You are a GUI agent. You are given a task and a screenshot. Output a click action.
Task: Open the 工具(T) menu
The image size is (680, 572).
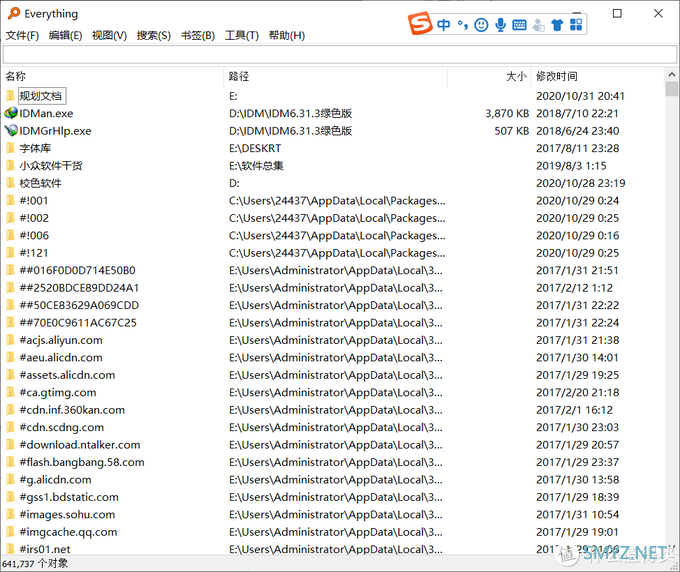(242, 35)
